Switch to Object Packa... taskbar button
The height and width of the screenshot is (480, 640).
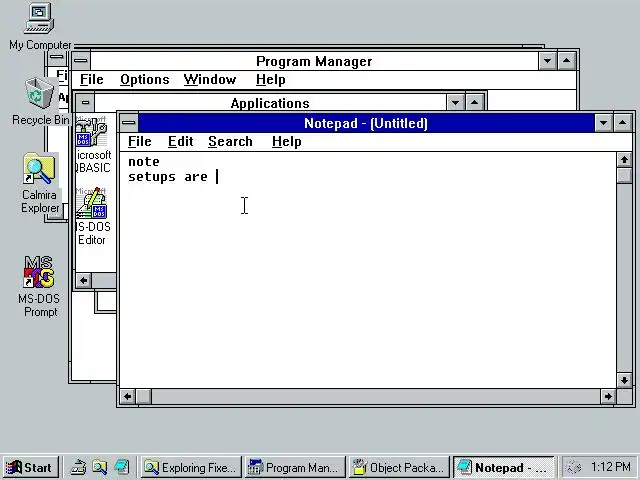pos(399,467)
